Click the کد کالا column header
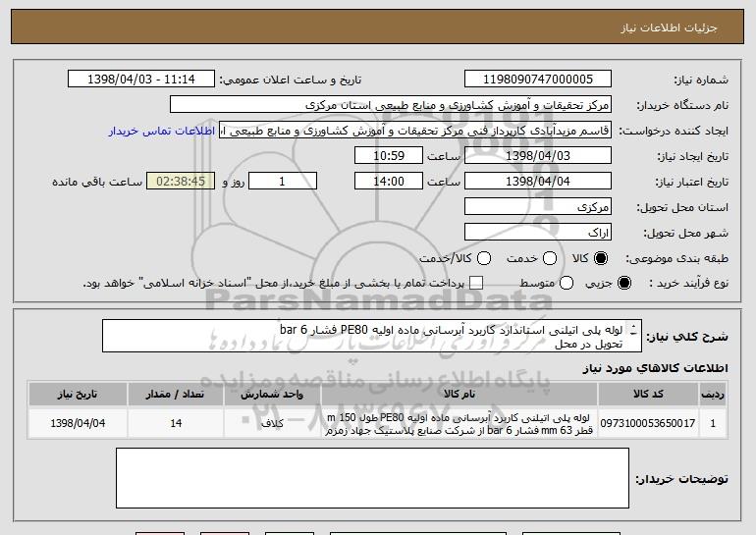The width and height of the screenshot is (756, 535). [x=648, y=395]
